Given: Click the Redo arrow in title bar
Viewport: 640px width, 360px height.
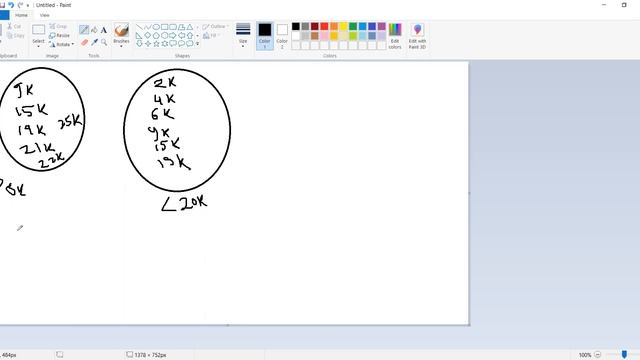Looking at the screenshot, I should click(x=20, y=5).
